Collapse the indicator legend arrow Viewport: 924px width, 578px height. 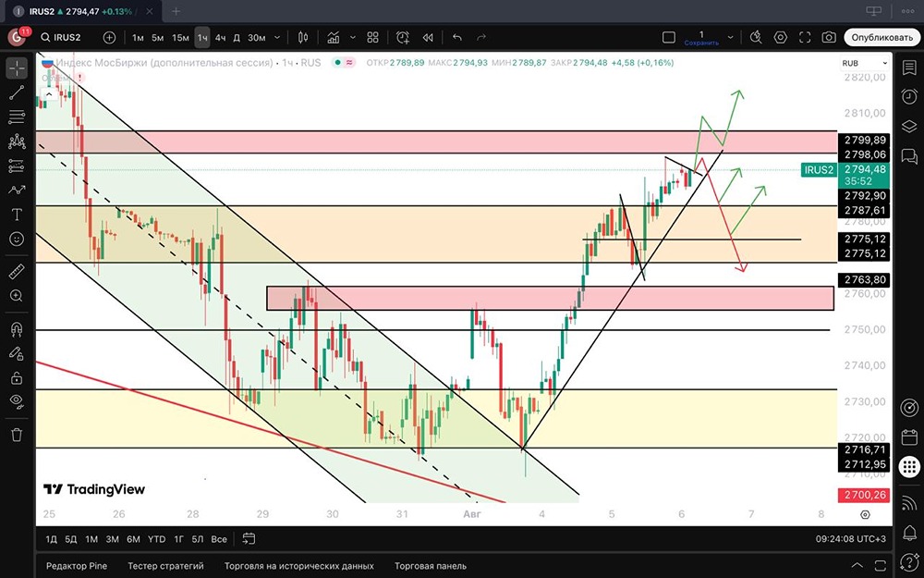(x=49, y=93)
